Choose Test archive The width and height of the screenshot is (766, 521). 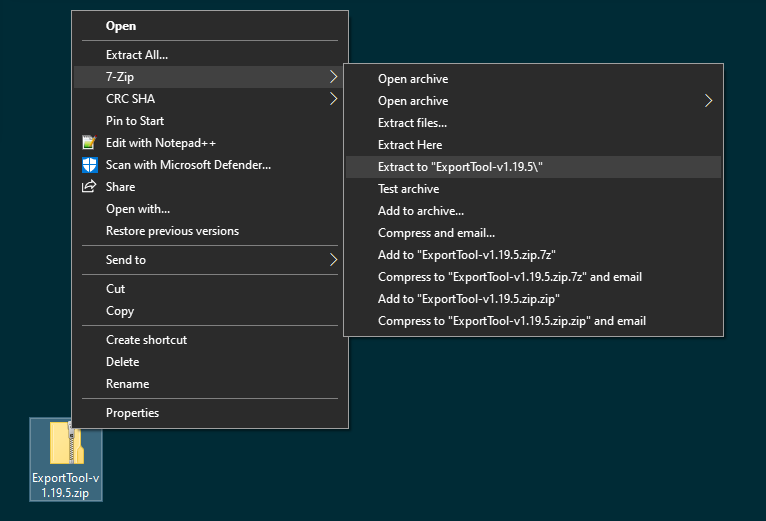point(408,189)
